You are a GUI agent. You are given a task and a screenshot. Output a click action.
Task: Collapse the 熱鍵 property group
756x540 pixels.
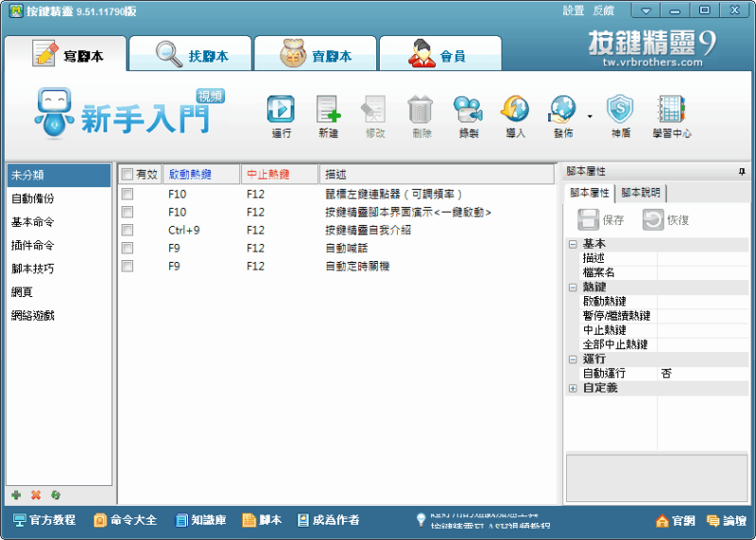573,287
